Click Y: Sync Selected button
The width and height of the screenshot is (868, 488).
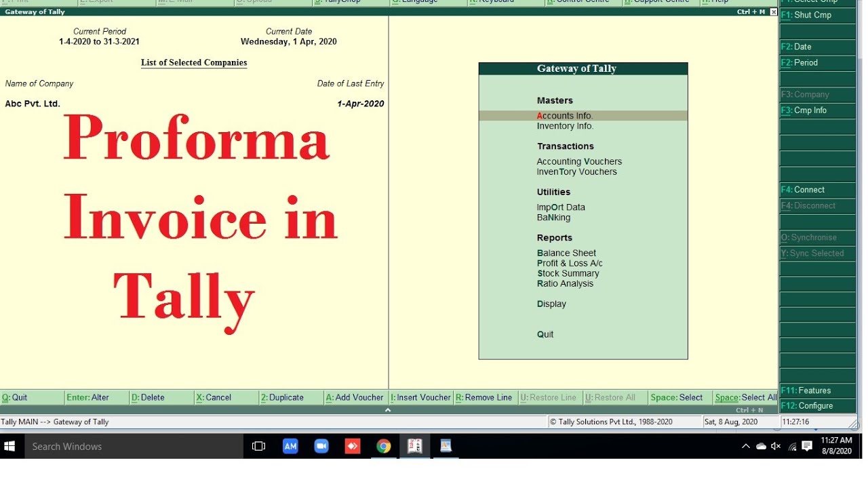pos(817,253)
